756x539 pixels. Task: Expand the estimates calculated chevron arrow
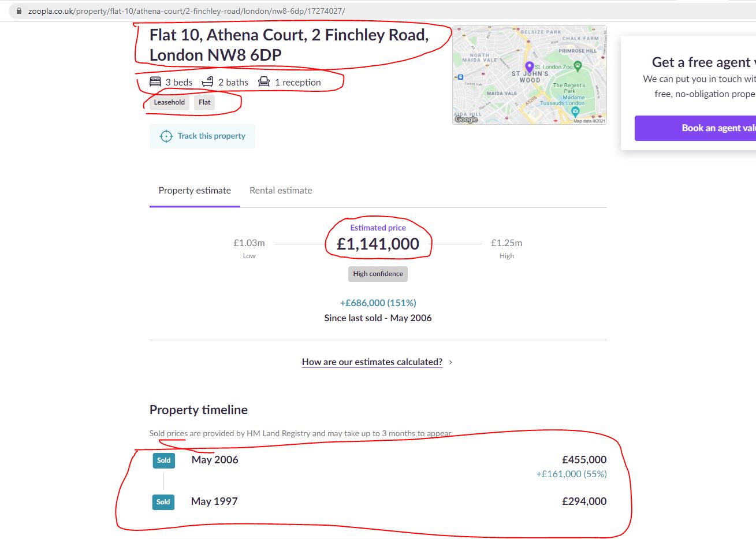(450, 362)
